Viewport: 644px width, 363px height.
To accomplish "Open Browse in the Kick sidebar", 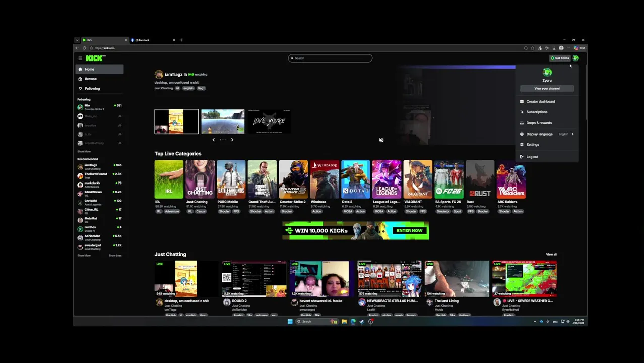I will (99, 79).
